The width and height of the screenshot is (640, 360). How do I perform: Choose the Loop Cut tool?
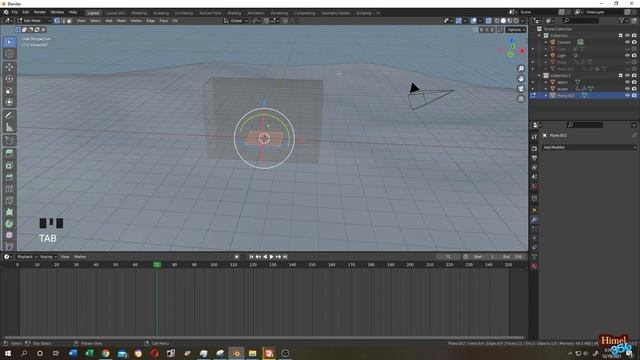9,189
